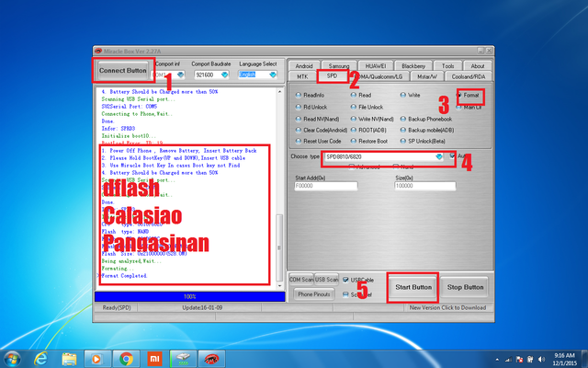588x368 pixels.
Task: Select the ReadInfo option
Action: (x=311, y=96)
